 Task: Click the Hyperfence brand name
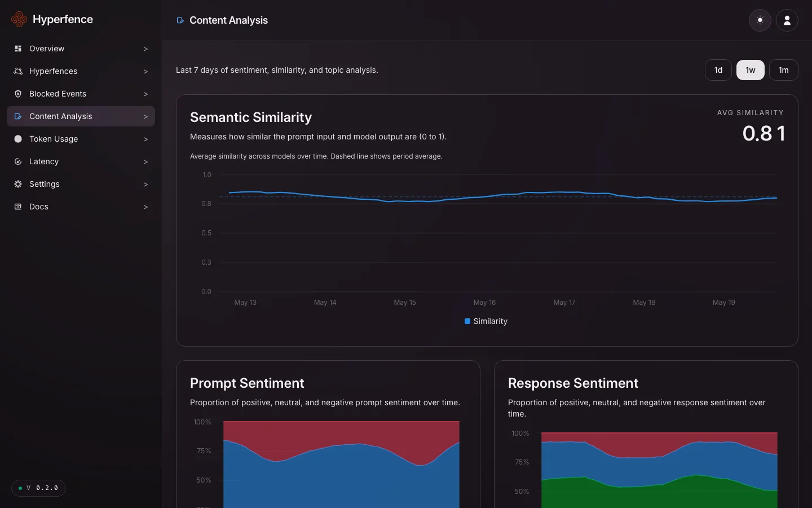point(63,19)
